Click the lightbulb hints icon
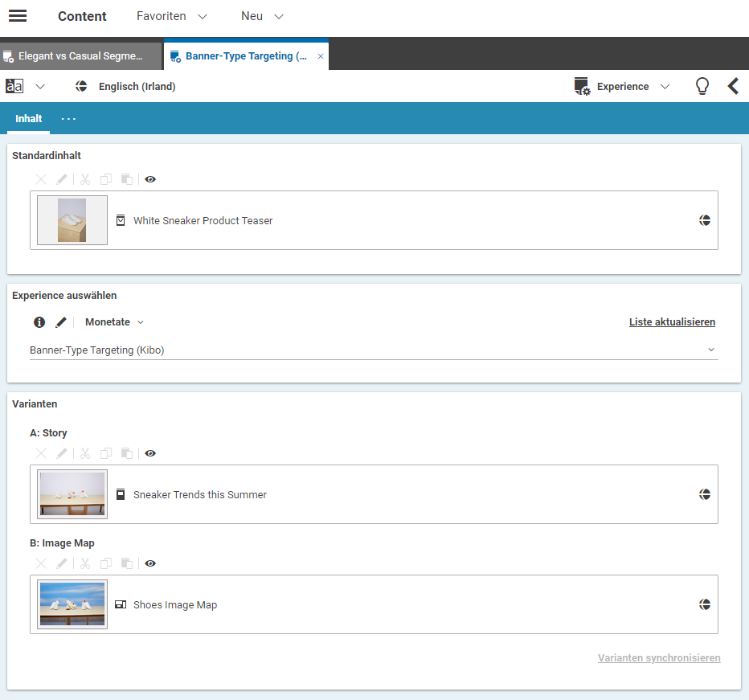Screen dimensions: 749x700 coord(702,87)
